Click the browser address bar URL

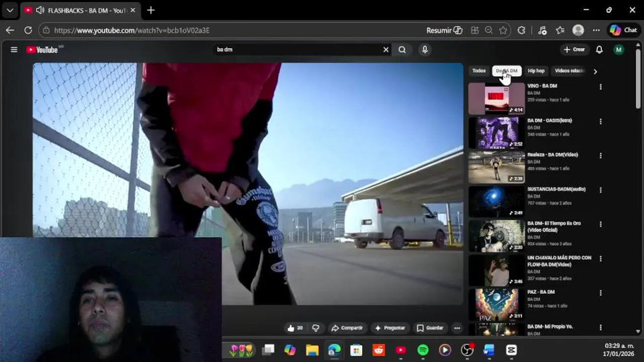(132, 30)
